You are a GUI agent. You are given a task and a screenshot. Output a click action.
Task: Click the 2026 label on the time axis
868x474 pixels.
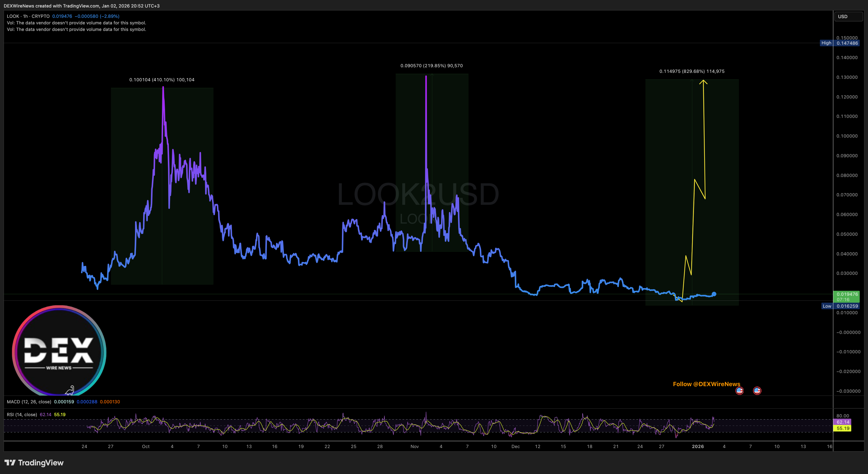[698, 446]
